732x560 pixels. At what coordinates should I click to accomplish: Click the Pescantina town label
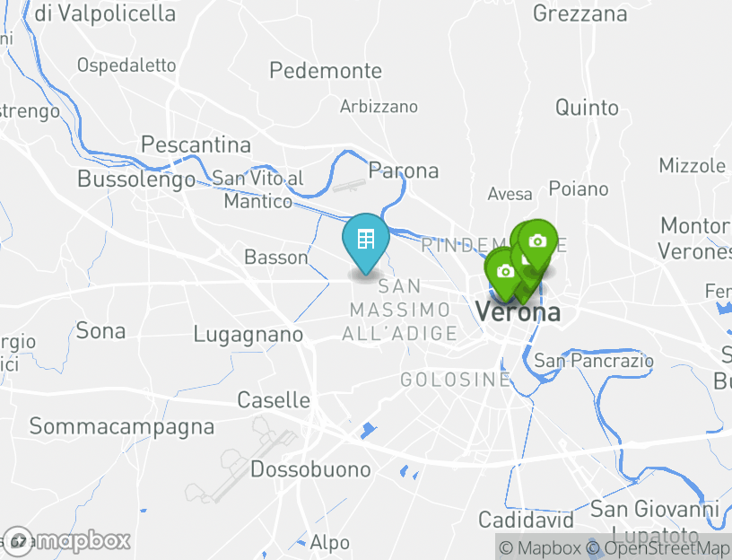coord(196,144)
